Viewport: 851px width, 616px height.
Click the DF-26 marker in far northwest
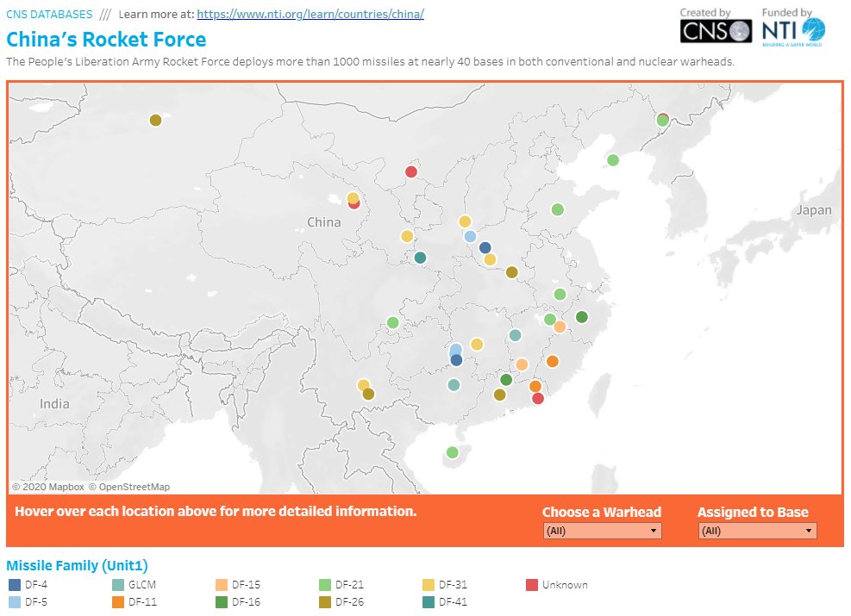tap(155, 121)
